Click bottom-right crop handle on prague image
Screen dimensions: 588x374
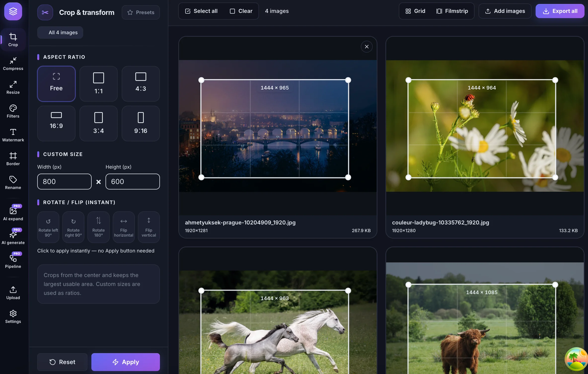click(x=348, y=177)
